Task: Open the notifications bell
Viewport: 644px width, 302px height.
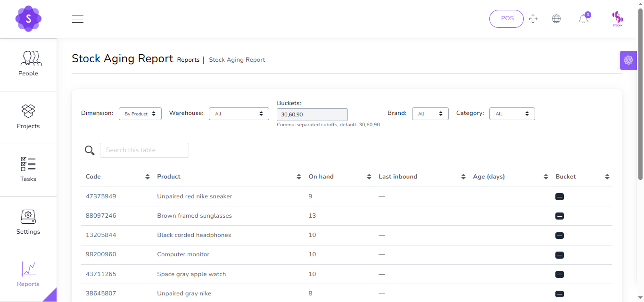Action: 584,19
